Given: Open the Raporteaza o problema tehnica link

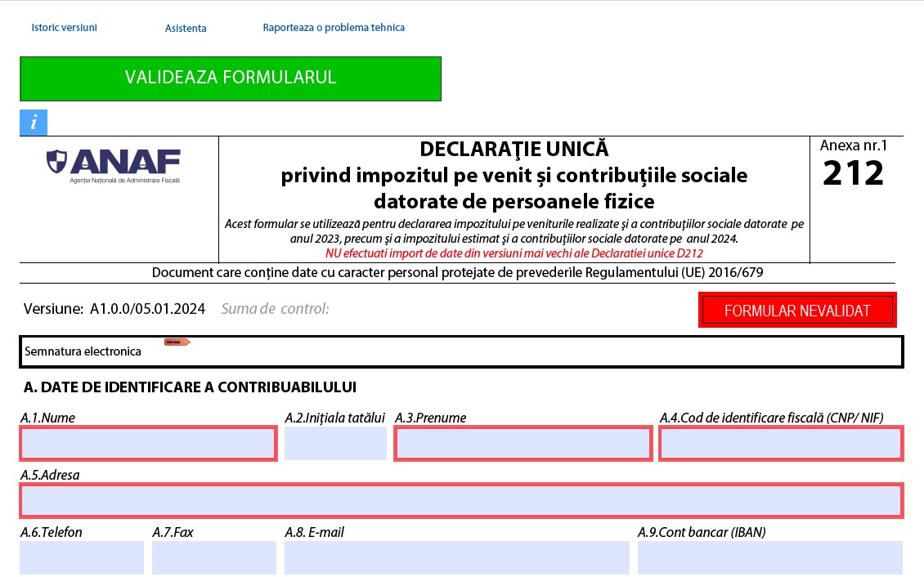Looking at the screenshot, I should (x=332, y=27).
